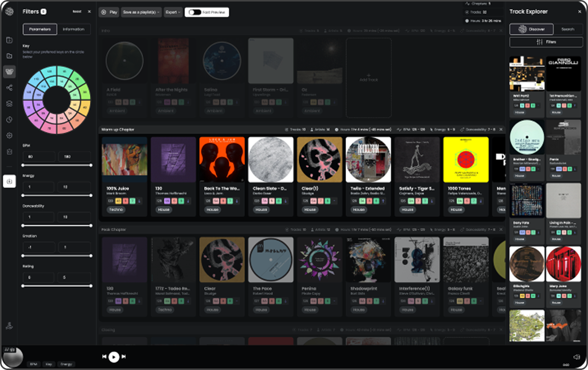Select the yellow segment on the key wheel
The width and height of the screenshot is (588, 370).
pyautogui.click(x=85, y=108)
